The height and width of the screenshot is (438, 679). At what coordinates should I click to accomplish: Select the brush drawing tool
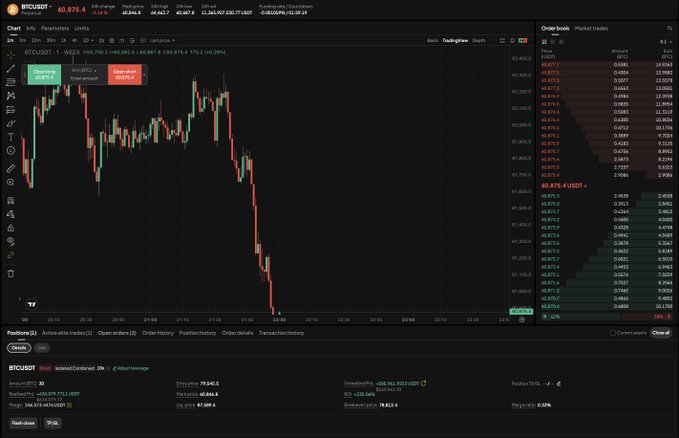(11, 123)
